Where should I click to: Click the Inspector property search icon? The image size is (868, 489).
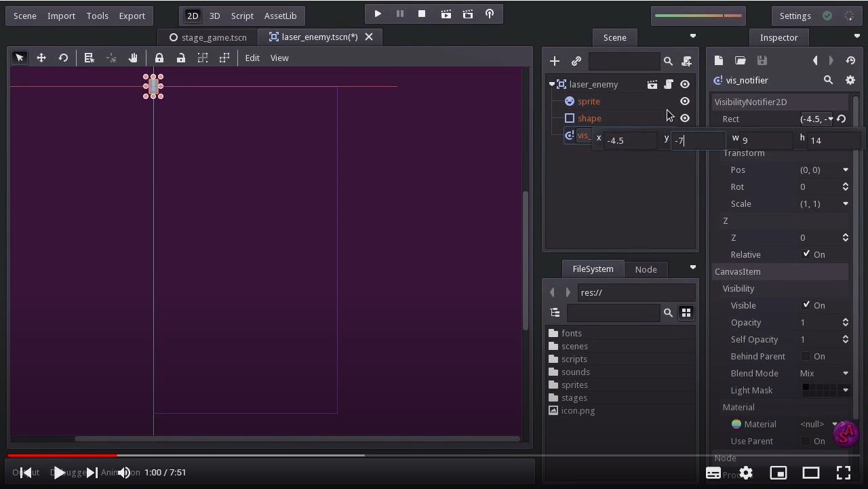tap(828, 80)
